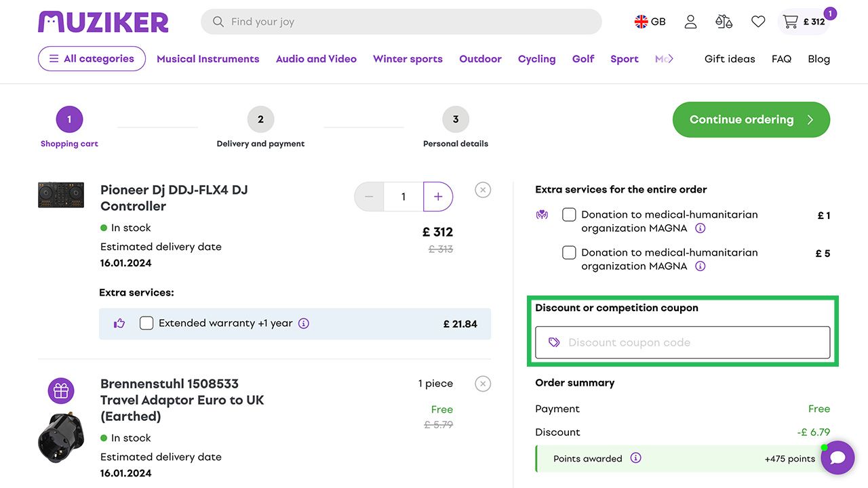Check the £1 MAGNA donation box
Viewport: 868px width, 488px height.
pyautogui.click(x=569, y=215)
